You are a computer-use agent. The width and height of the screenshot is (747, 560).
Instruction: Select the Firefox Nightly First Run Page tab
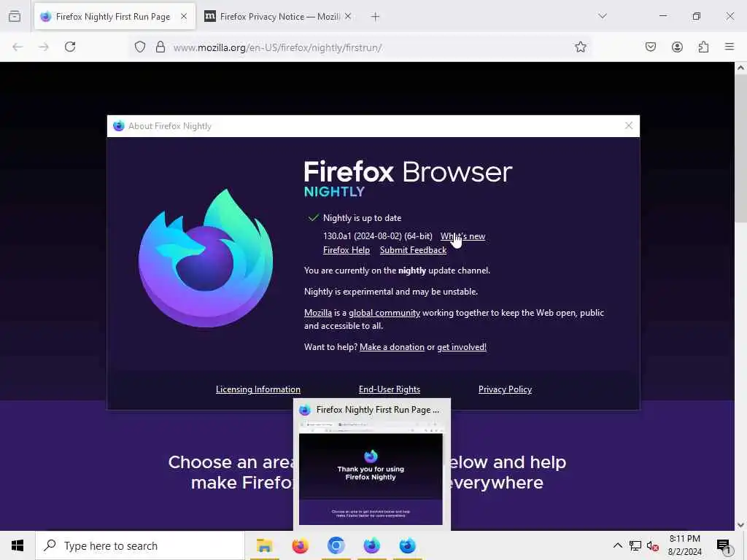pos(115,17)
